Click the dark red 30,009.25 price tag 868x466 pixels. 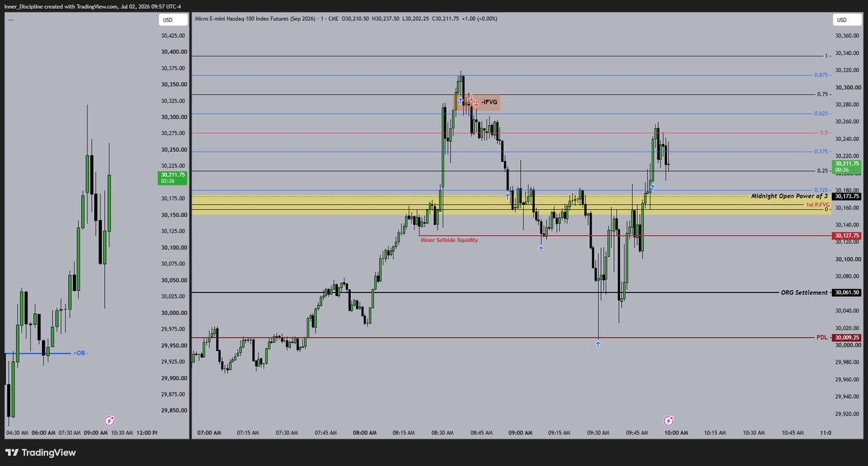point(846,337)
